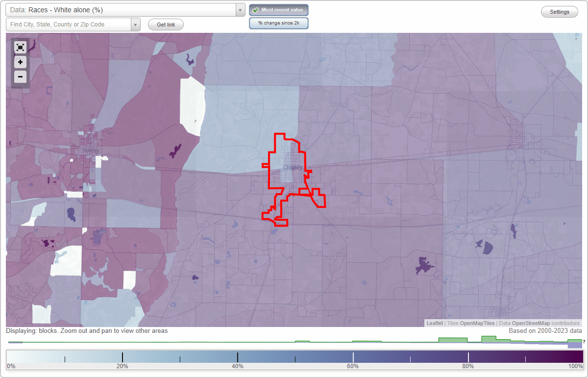The height and width of the screenshot is (378, 588).
Task: Click the full-extent arrows icon on the map
Action: tap(20, 48)
